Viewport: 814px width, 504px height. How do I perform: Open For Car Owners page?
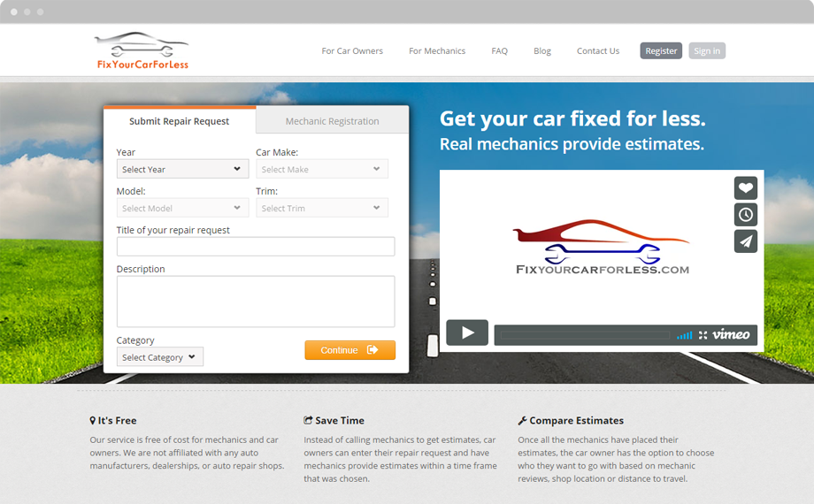tap(352, 51)
